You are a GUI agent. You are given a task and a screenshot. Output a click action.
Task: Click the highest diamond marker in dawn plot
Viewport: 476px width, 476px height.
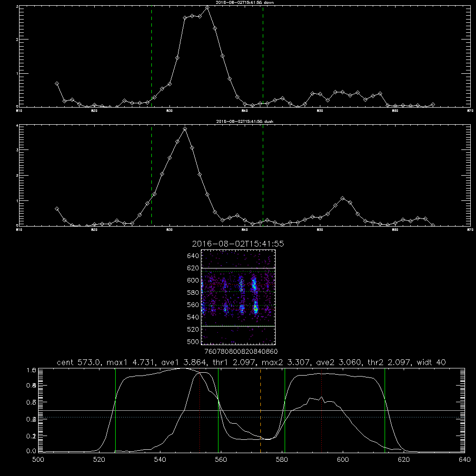[208, 8]
